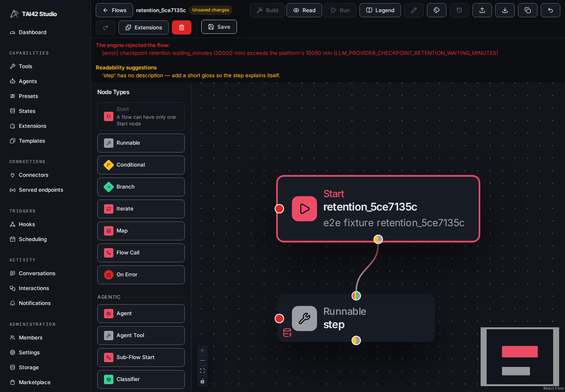The image size is (565, 392).
Task: Toggle the canvas interactivity lock
Action: 202,381
